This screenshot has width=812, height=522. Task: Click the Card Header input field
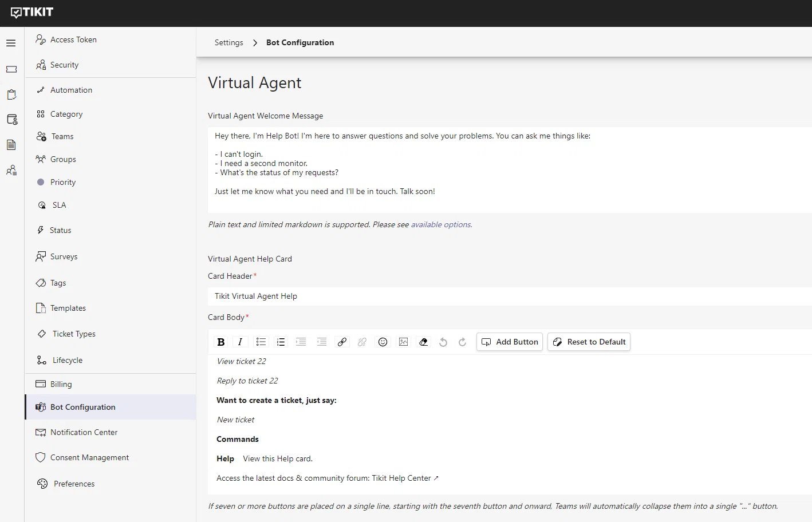click(510, 296)
